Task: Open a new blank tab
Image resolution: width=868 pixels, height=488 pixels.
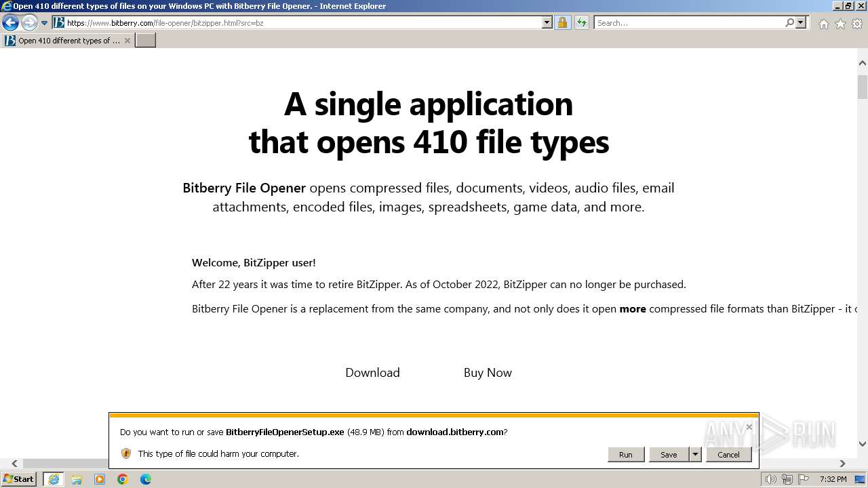Action: click(x=146, y=41)
